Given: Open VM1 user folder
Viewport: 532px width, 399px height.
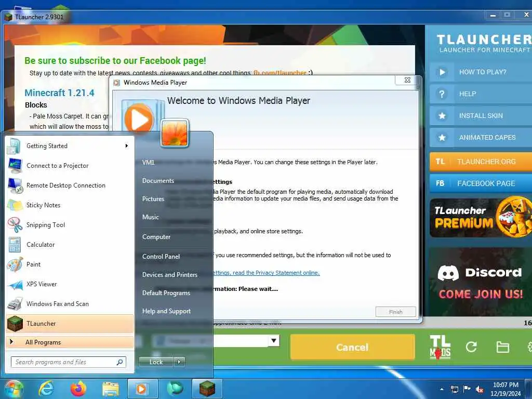Looking at the screenshot, I should point(148,162).
